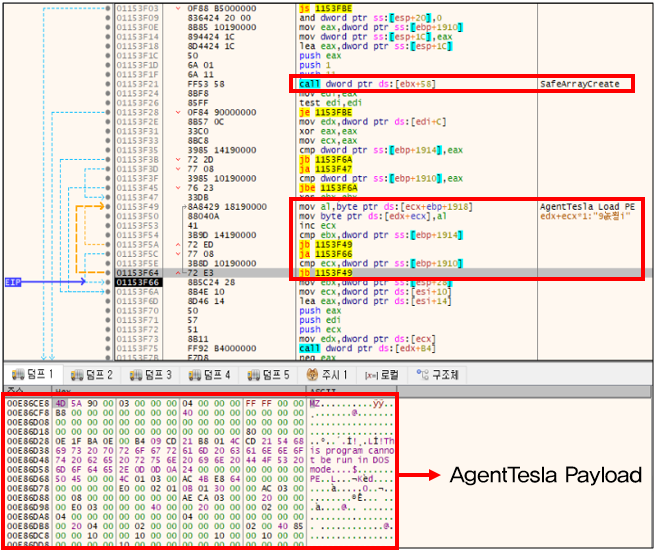Image resolution: width=657 pixels, height=551 pixels.
Task: Select instruction call dword ptr ds:[edx+B4]
Action: pos(367,348)
